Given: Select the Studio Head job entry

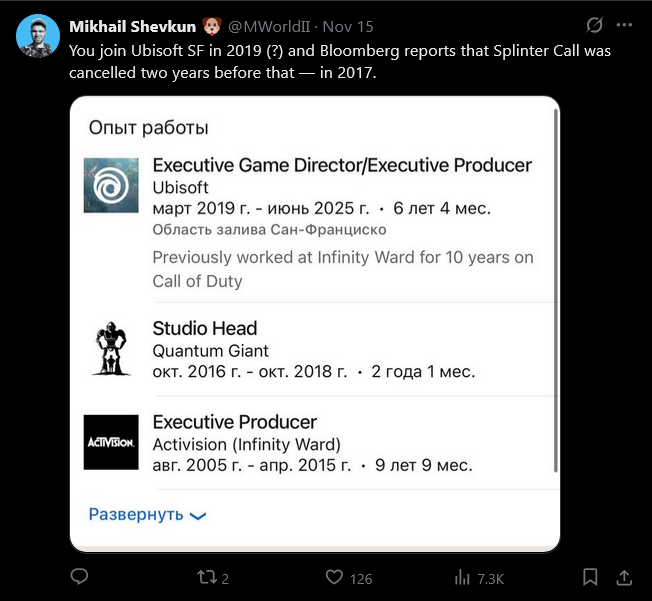Looking at the screenshot, I should pyautogui.click(x=205, y=328).
